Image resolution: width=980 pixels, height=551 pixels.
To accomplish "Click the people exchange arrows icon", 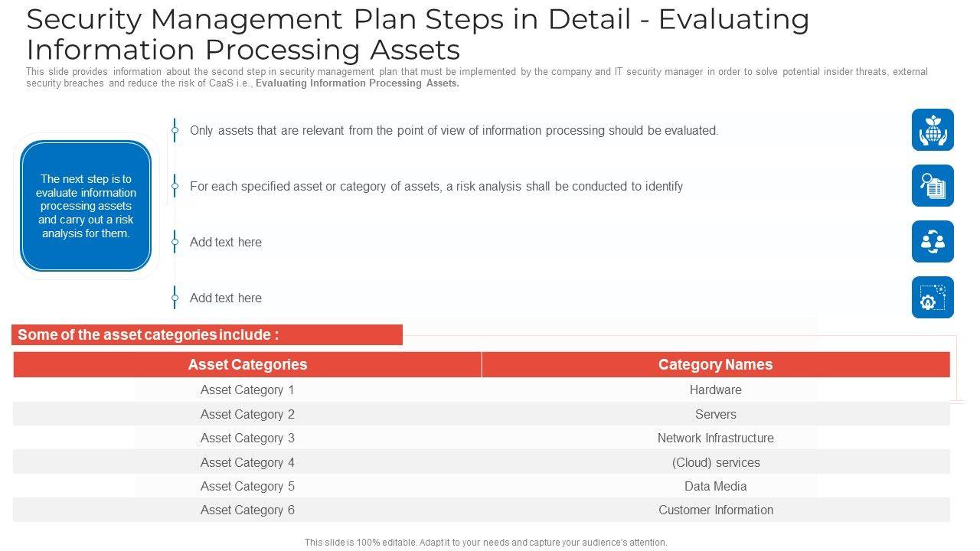I will (x=933, y=241).
